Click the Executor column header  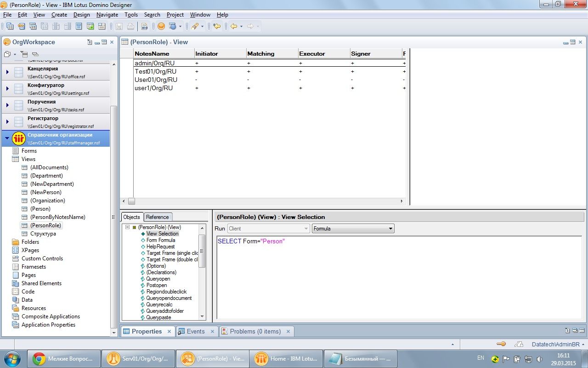312,54
